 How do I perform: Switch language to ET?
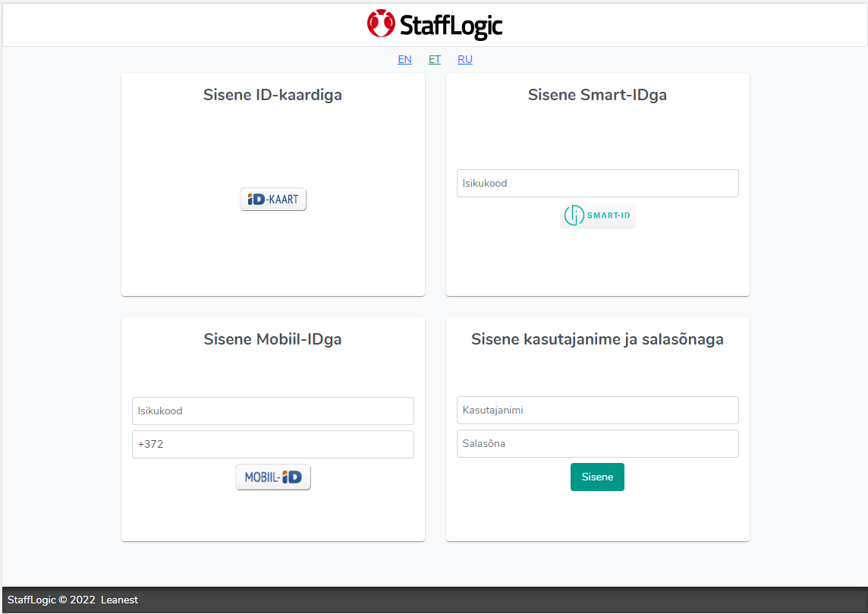(435, 59)
